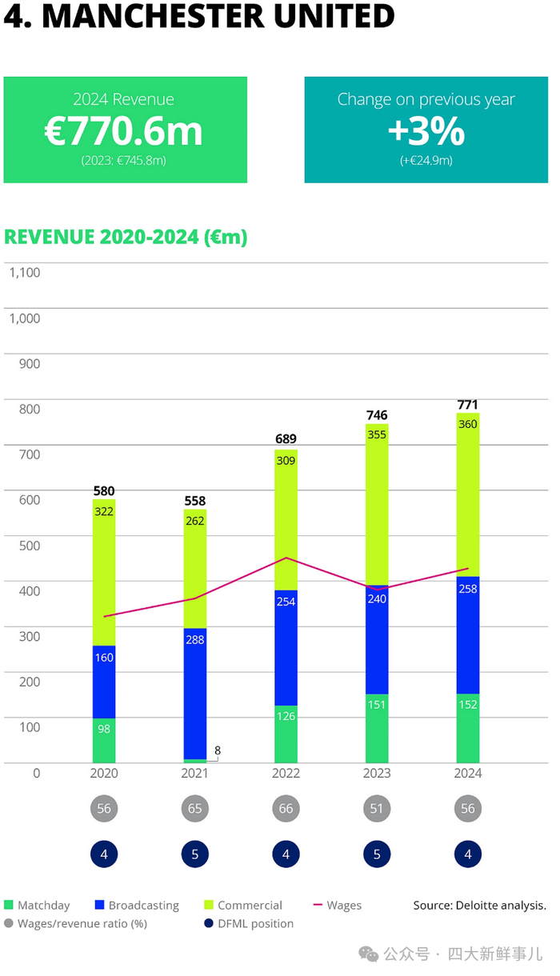Click the 2022 x-axis year label
Screen dimensions: 560x976
tap(286, 774)
